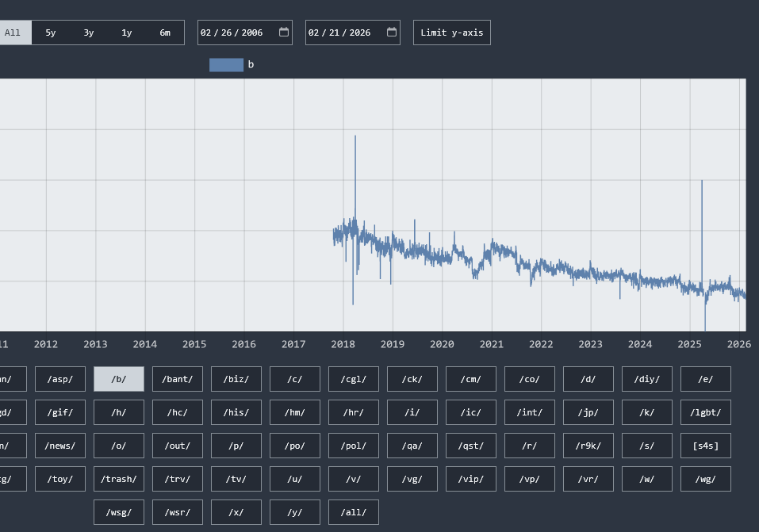The height and width of the screenshot is (532, 759).
Task: Pick the /hr/ board
Action: click(354, 412)
